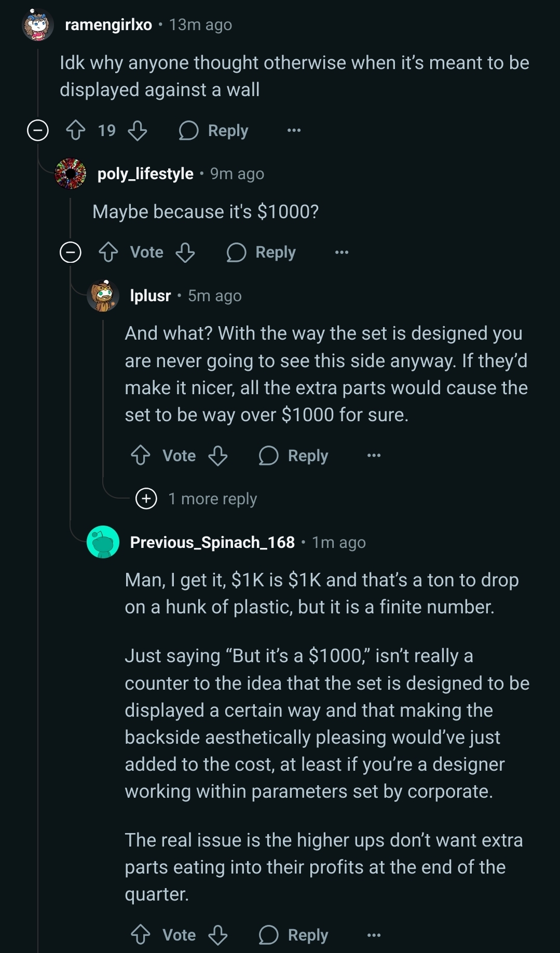Open ramengirlxo's profile via username
The image size is (560, 953).
[x=108, y=24]
